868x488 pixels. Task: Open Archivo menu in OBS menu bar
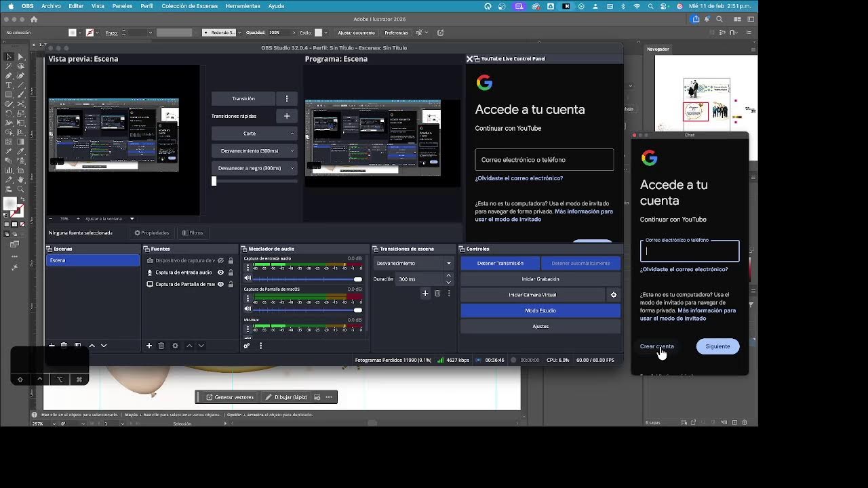point(51,6)
